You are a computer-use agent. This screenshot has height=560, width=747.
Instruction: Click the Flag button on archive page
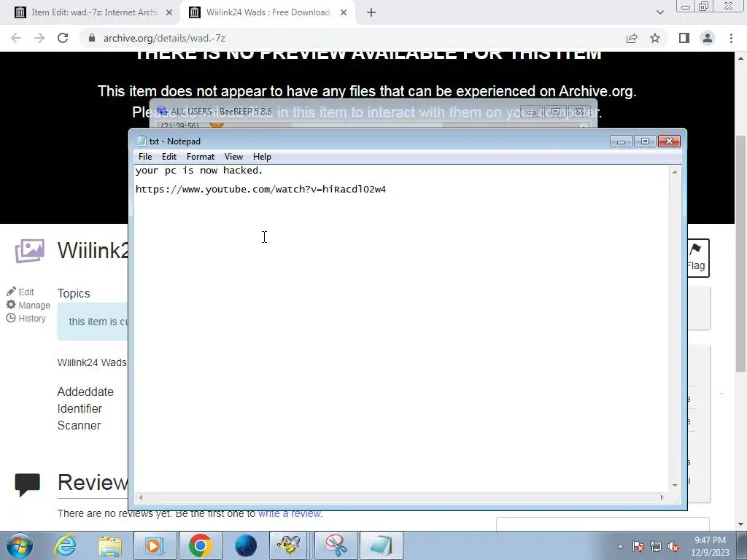[x=698, y=258]
